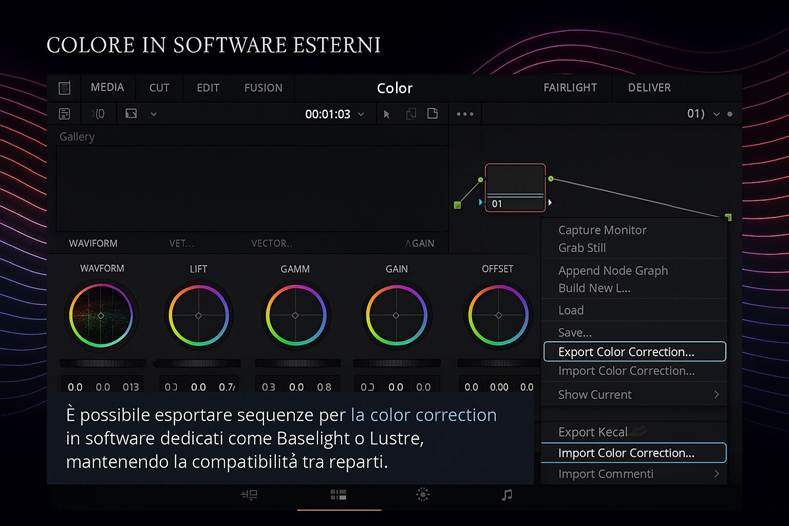Click the green output node square
Viewport: 789px width, 526px height.
(x=729, y=217)
